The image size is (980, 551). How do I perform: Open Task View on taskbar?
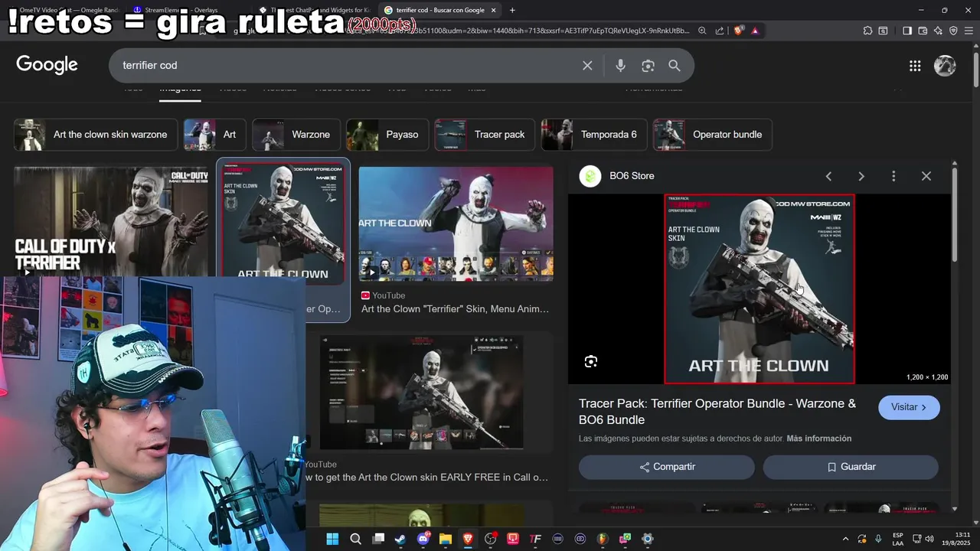tap(378, 539)
